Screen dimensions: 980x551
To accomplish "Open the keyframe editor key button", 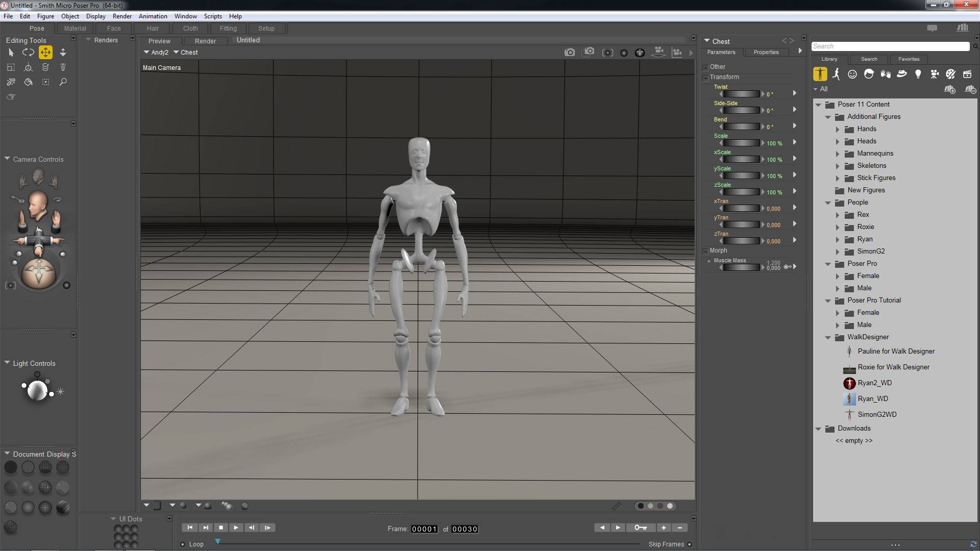I will pyautogui.click(x=641, y=528).
